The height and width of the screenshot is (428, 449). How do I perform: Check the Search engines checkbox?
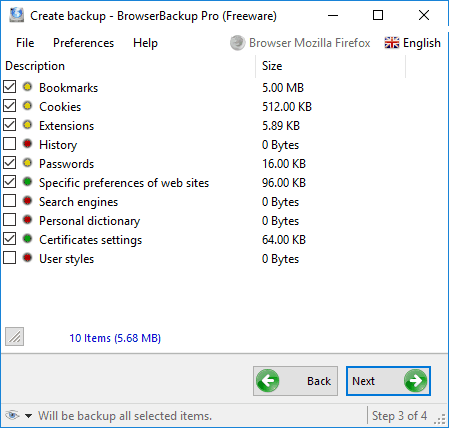click(10, 201)
